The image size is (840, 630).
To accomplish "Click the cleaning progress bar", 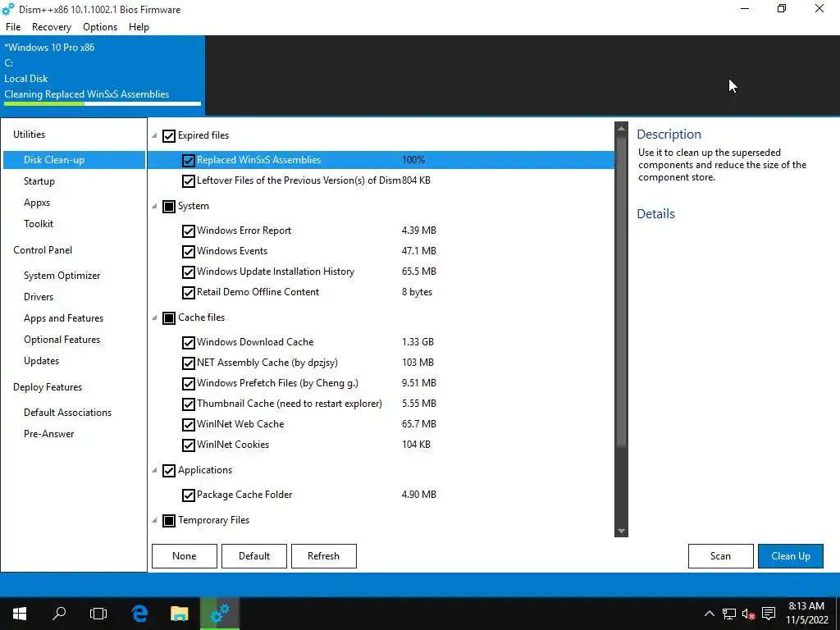I will 103,103.
